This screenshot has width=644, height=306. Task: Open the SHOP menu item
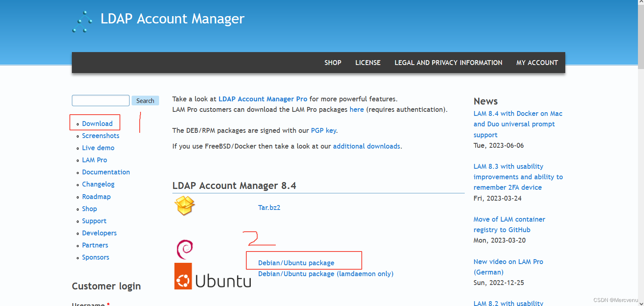pyautogui.click(x=333, y=63)
